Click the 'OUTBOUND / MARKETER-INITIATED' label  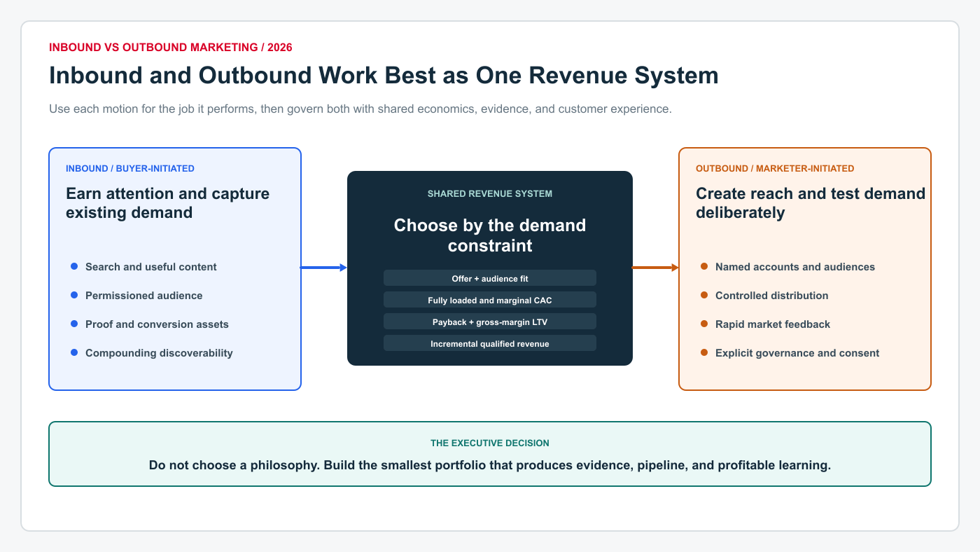(775, 168)
